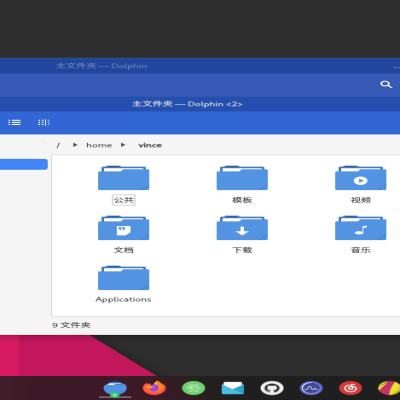400x400 pixels.
Task: Switch to the columns view icon
Action: [x=44, y=122]
